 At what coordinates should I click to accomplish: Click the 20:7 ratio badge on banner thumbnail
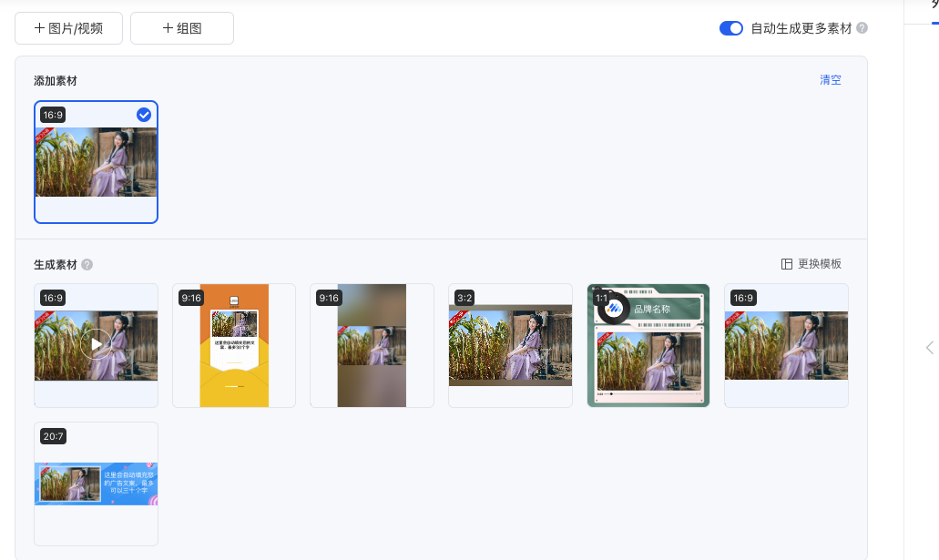coord(53,436)
